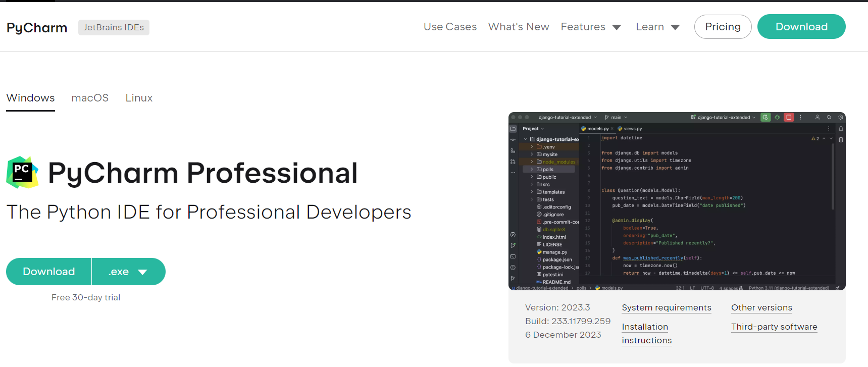Viewport: 868px width, 367px height.
Task: Open Installation instructions link
Action: 647,334
